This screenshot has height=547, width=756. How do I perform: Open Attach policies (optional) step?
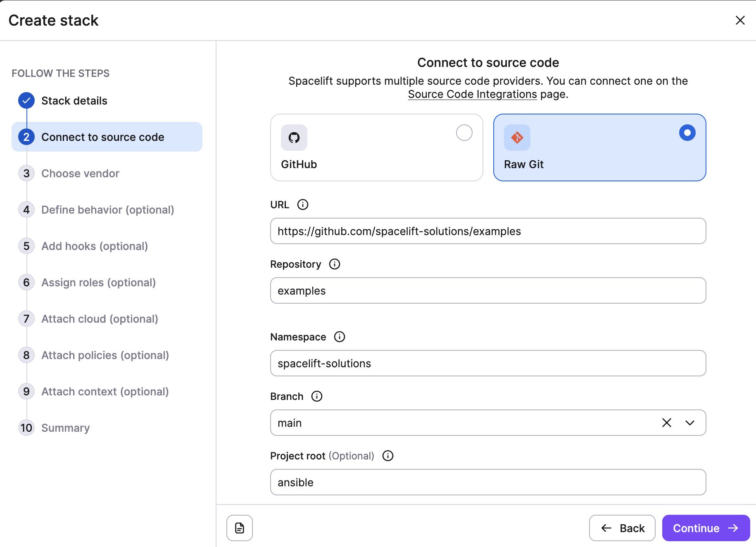click(105, 355)
